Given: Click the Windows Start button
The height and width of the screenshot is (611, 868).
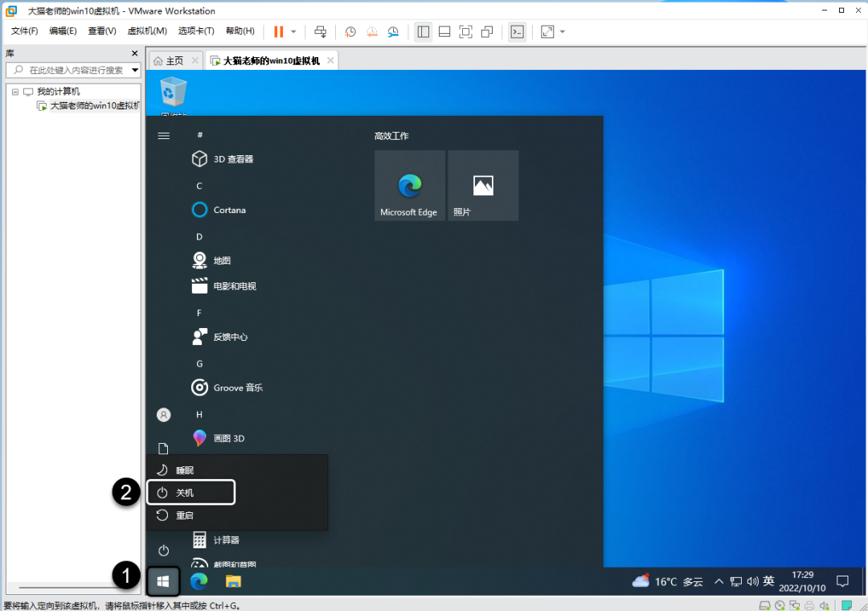Looking at the screenshot, I should click(x=163, y=580).
